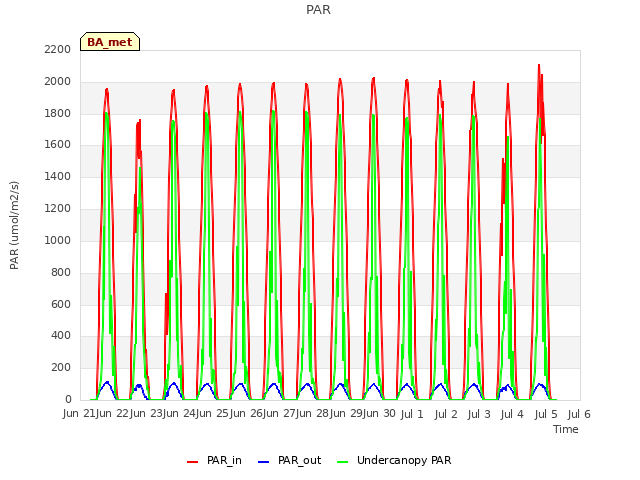Click the 1000 y-axis label
This screenshot has height=480, width=640.
click(x=58, y=240)
